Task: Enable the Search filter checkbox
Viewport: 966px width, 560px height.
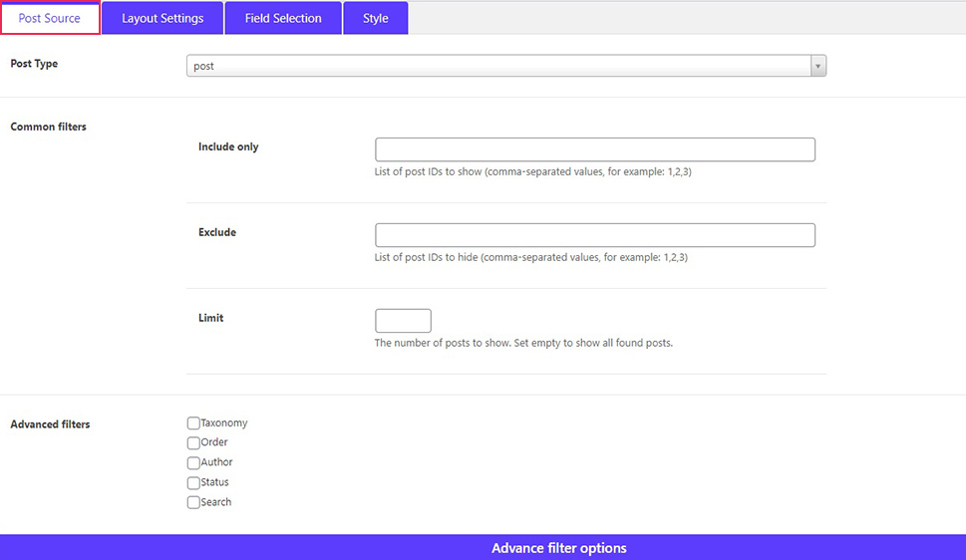Action: click(193, 502)
